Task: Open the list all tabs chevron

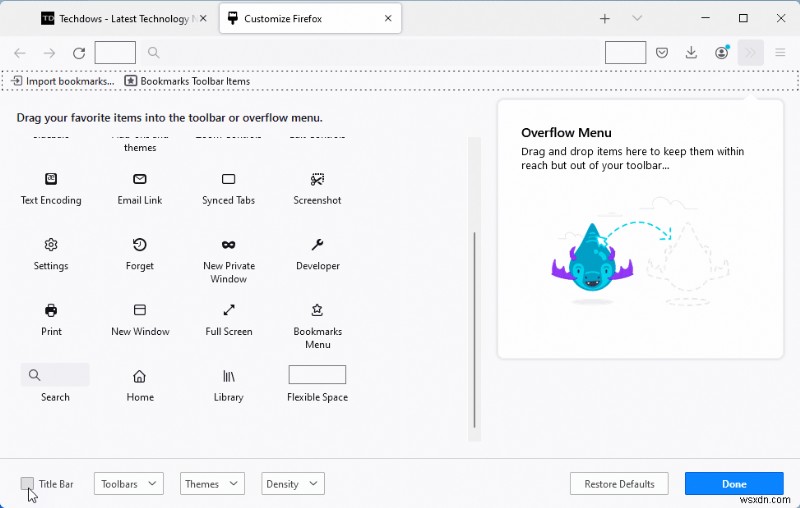Action: click(637, 18)
